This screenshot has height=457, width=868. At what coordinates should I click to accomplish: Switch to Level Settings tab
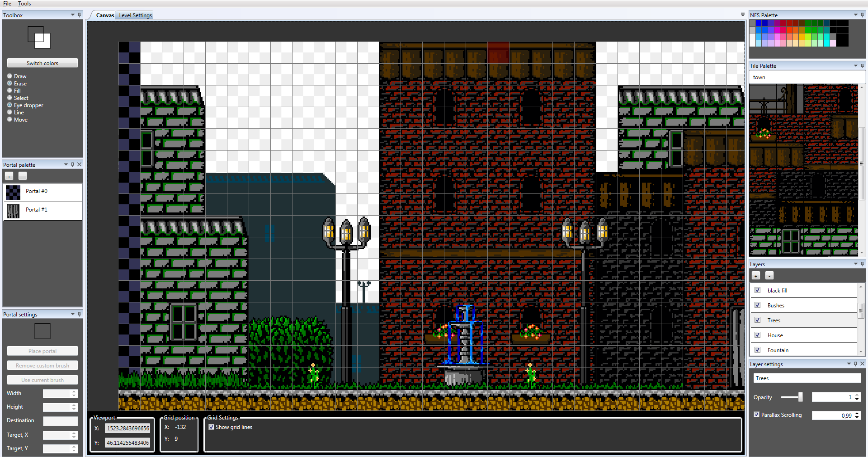click(x=135, y=15)
